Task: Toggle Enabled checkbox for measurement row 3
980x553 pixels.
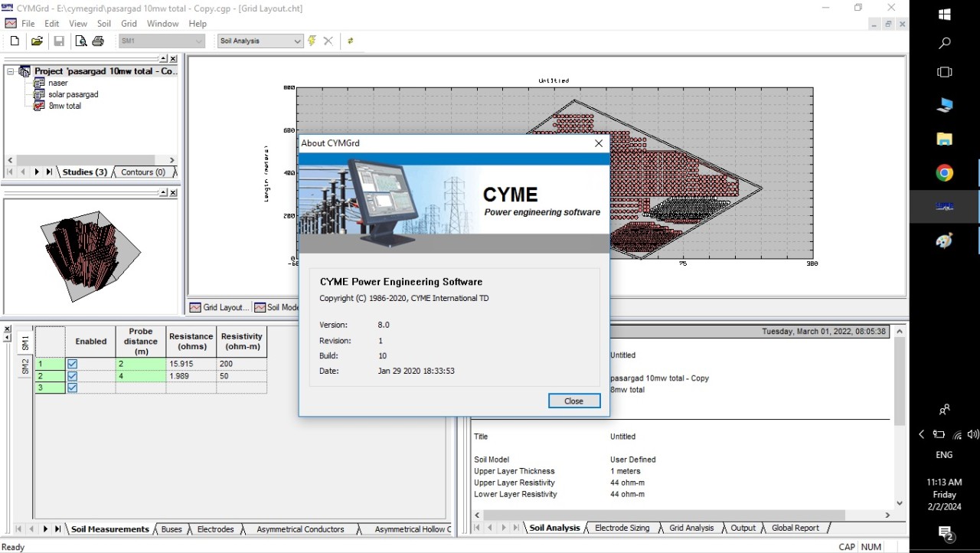Action: (72, 388)
